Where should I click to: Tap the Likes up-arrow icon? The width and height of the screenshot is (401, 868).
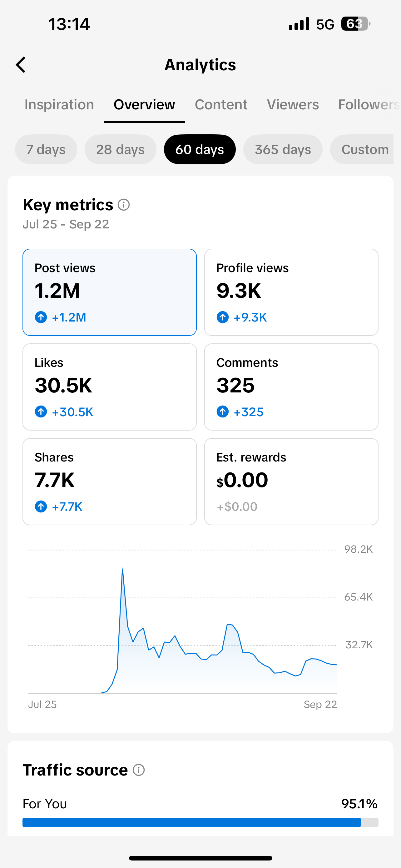pyautogui.click(x=41, y=412)
